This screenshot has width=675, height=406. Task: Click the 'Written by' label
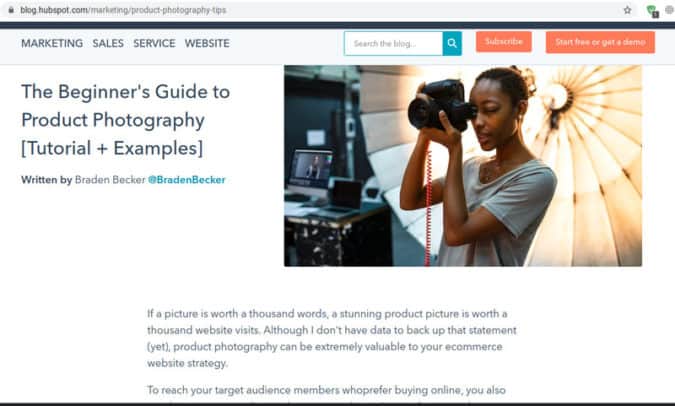46,180
